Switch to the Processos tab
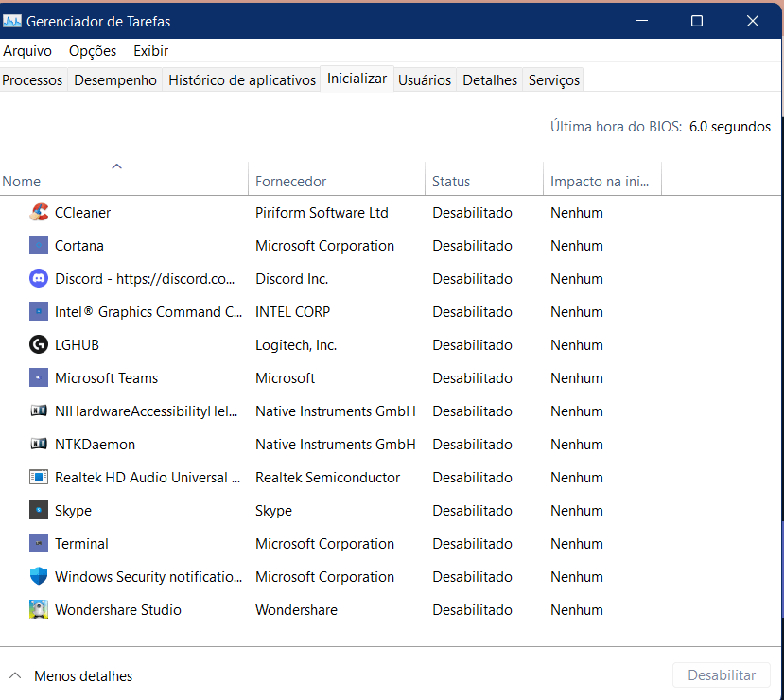784x700 pixels. point(32,80)
